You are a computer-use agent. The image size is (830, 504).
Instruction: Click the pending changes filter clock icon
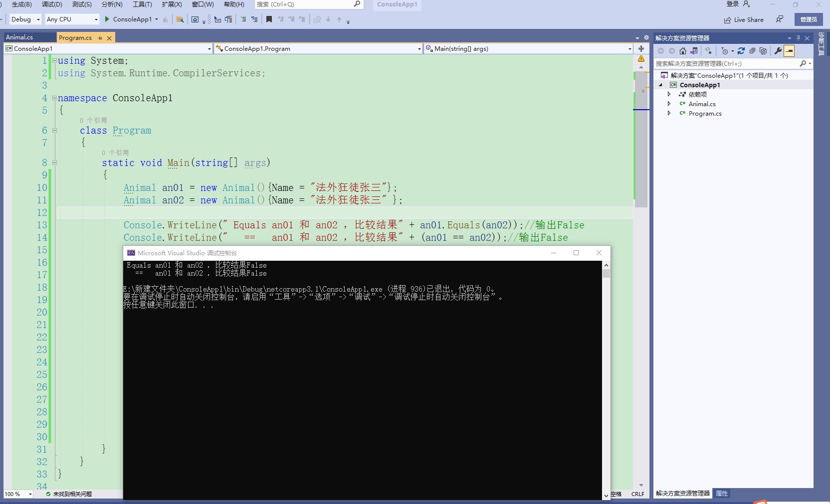[725, 51]
